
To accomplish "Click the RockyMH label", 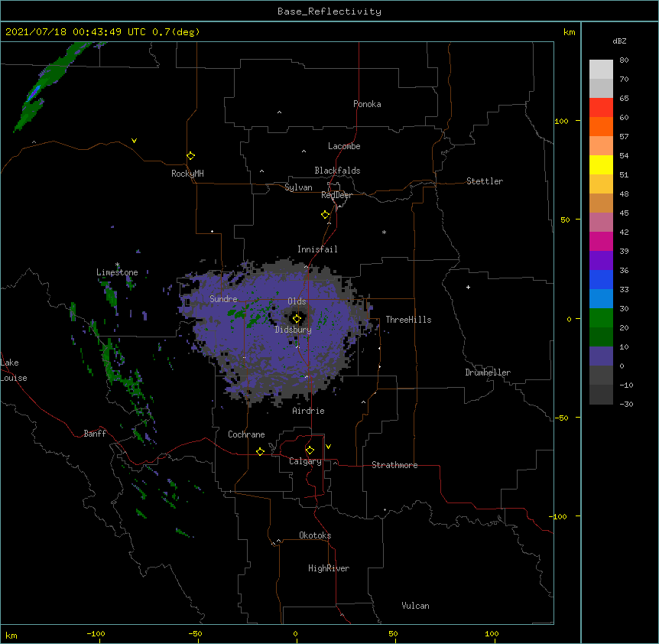I will tap(187, 174).
